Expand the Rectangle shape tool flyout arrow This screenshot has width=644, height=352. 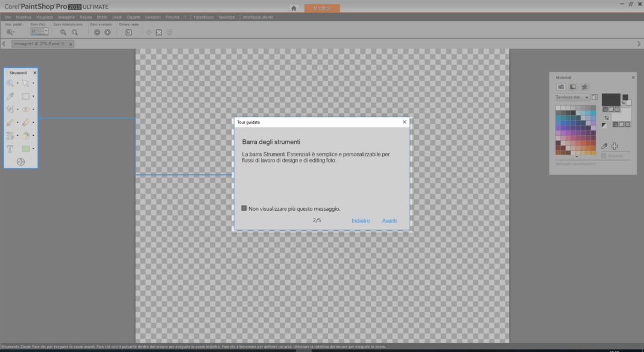coord(33,149)
